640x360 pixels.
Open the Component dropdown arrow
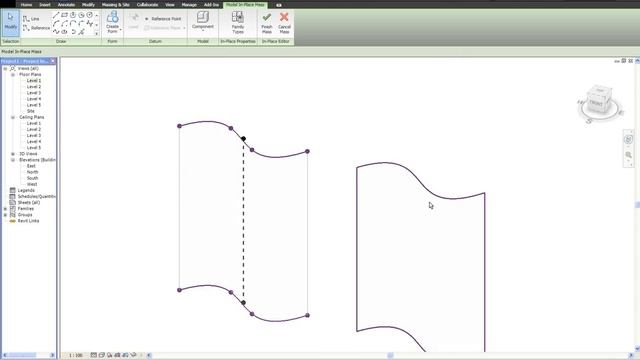pos(203,31)
